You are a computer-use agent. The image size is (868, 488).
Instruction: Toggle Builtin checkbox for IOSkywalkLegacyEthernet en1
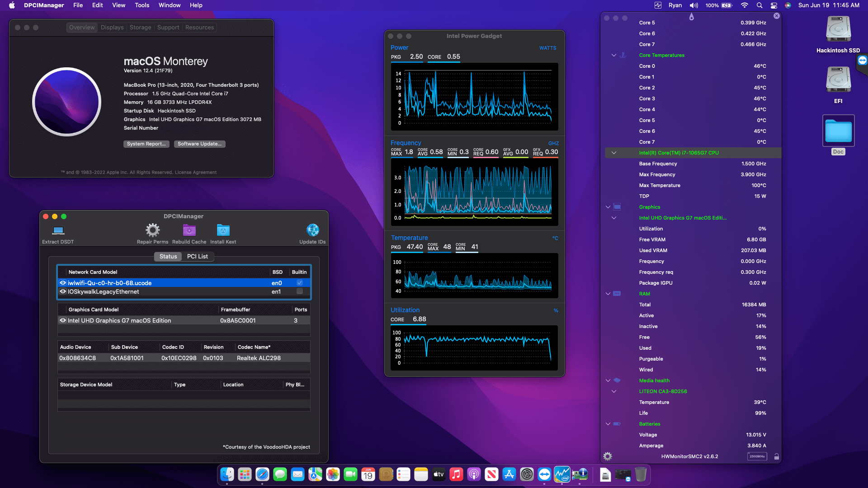point(299,291)
